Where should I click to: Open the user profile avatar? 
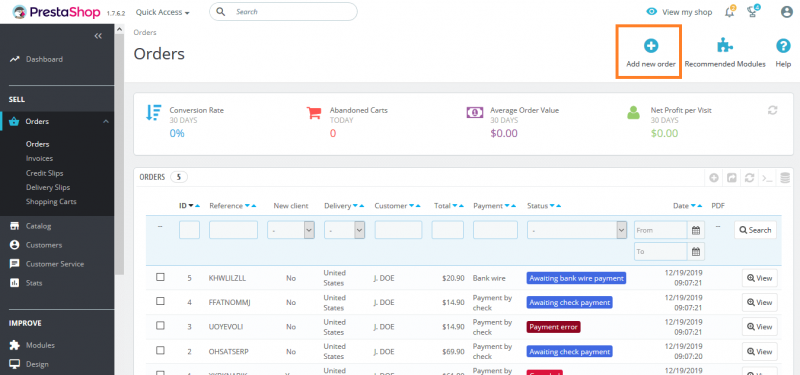tap(787, 12)
